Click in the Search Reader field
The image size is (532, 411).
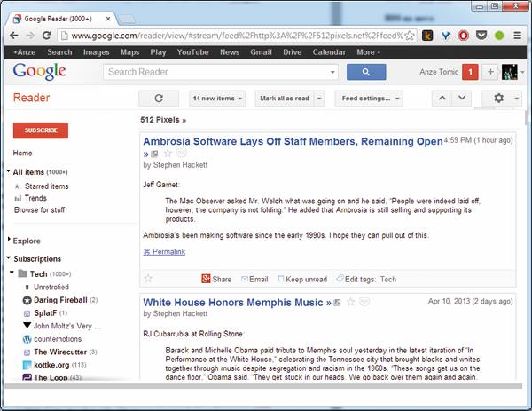click(215, 72)
